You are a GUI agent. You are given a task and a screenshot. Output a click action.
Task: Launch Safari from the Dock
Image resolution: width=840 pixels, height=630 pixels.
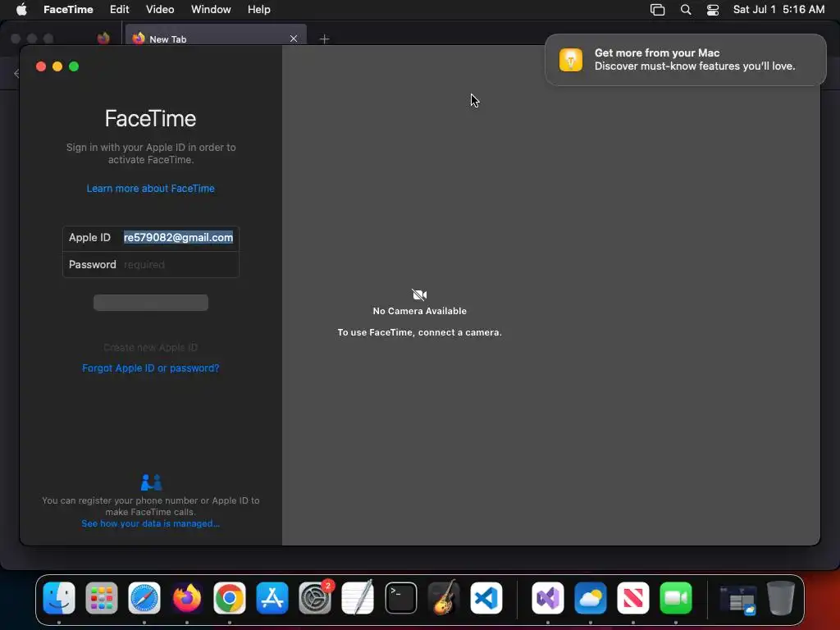click(144, 598)
